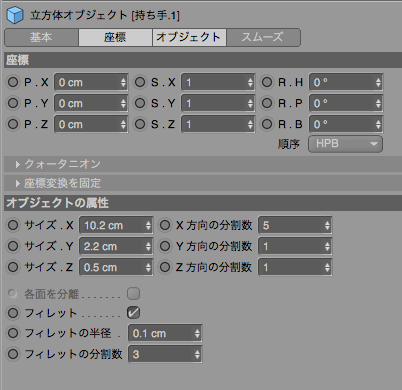Click the S.Y scale field
The image size is (402, 390).
(x=218, y=103)
